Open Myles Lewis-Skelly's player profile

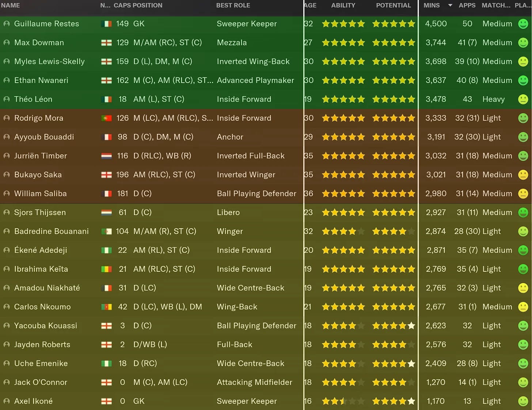point(49,61)
